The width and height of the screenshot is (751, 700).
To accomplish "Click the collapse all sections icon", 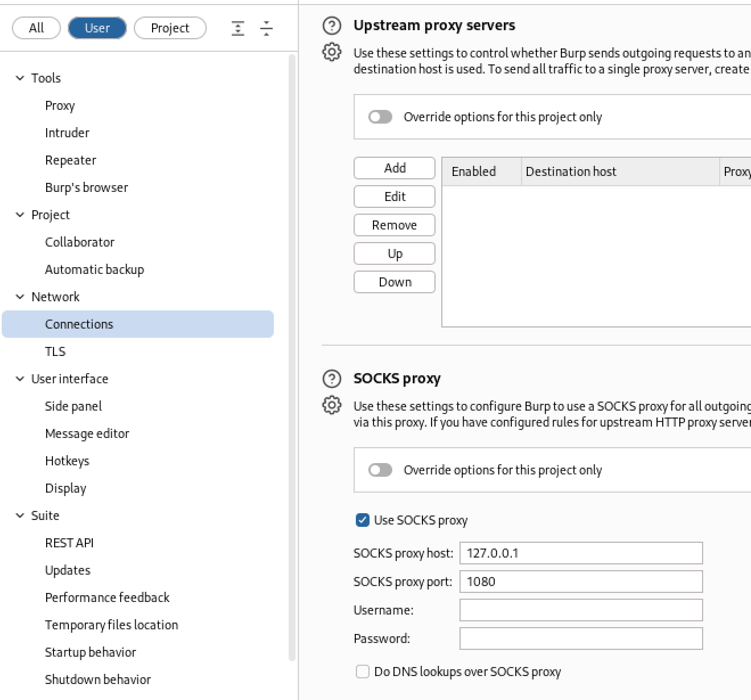I will pyautogui.click(x=266, y=28).
